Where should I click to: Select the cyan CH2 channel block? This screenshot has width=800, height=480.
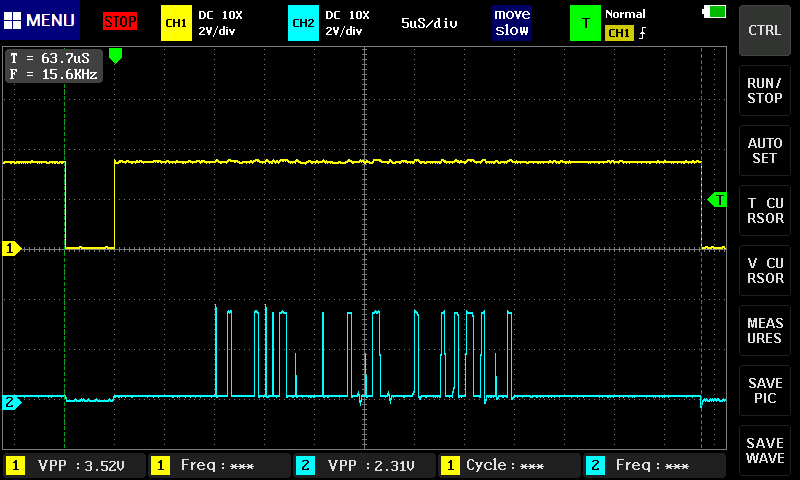click(x=303, y=23)
